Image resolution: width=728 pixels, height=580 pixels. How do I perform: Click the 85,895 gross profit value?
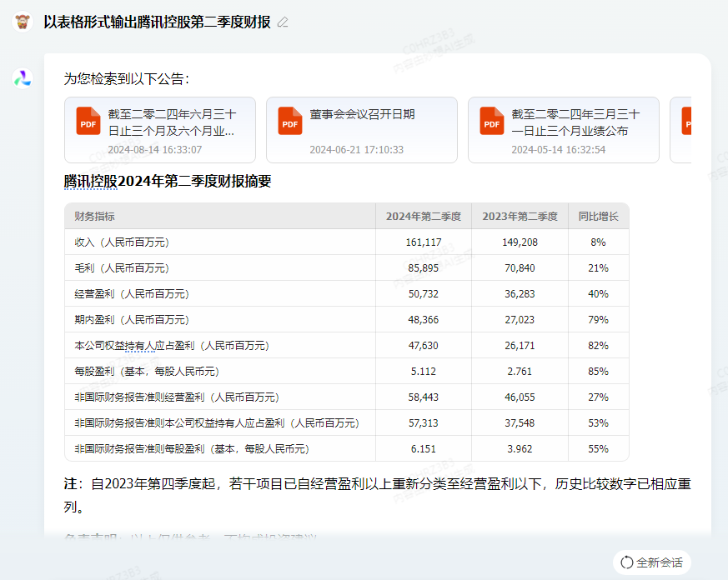[424, 268]
